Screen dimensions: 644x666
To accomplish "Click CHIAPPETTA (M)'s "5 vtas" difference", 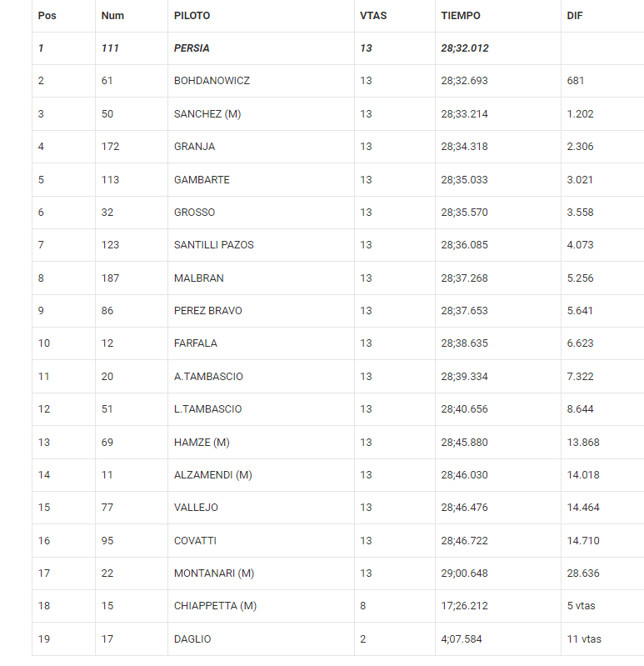I will (x=582, y=606).
